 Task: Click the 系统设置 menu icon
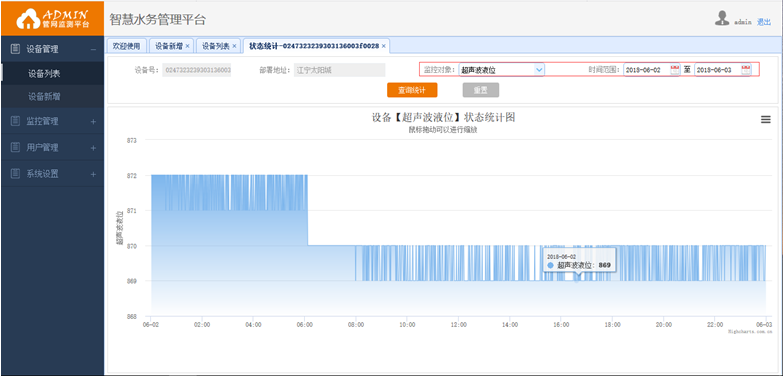click(x=15, y=174)
